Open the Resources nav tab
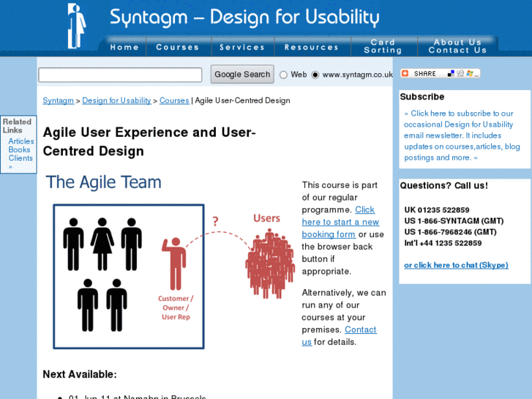Screen dimensions: 532x399 312,47
